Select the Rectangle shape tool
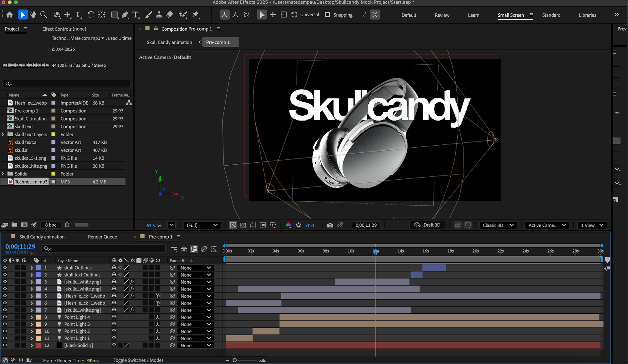Viewport: 628px width, 364px height. point(114,15)
